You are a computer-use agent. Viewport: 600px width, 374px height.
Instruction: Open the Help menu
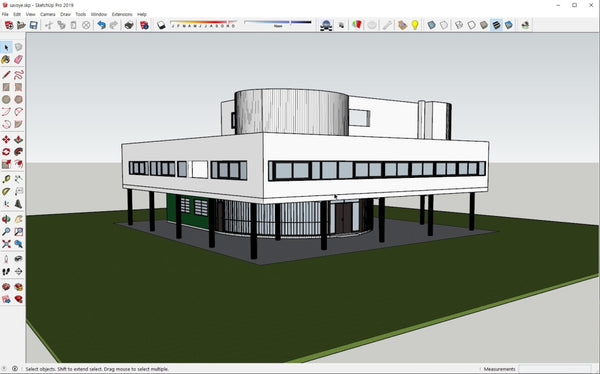(x=142, y=14)
